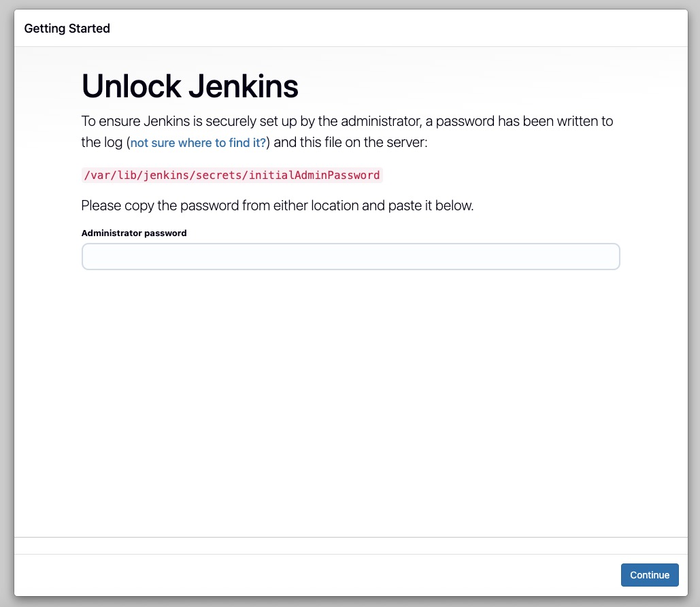
Task: Click the word 'password' in the field label
Action: 164,233
